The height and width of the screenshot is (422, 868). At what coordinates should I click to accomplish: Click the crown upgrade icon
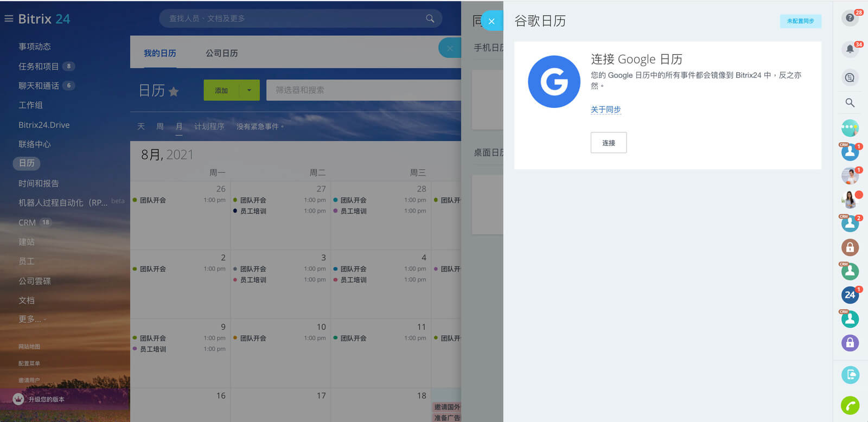[18, 399]
